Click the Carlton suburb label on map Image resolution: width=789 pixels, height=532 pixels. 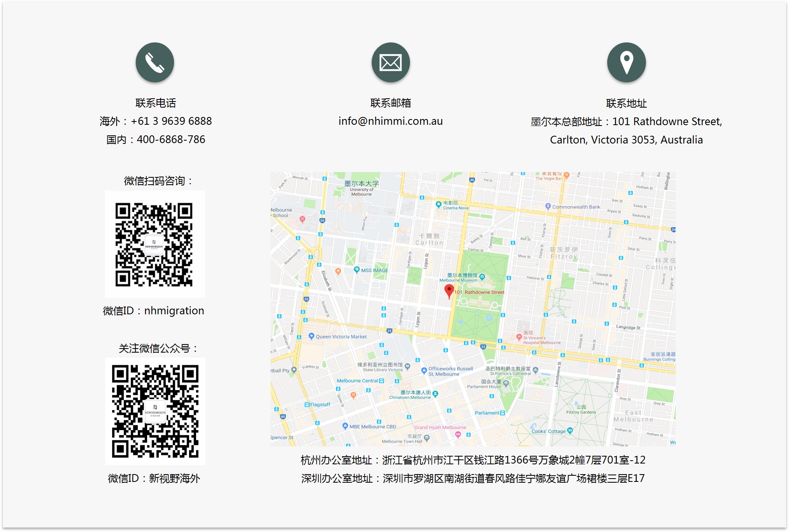point(429,239)
